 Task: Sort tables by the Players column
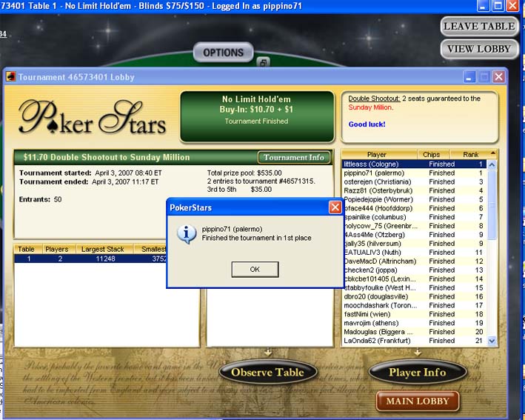pos(59,249)
